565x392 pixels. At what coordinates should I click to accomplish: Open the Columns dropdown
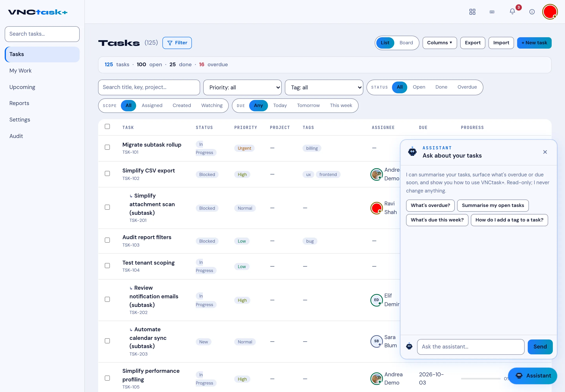point(440,43)
